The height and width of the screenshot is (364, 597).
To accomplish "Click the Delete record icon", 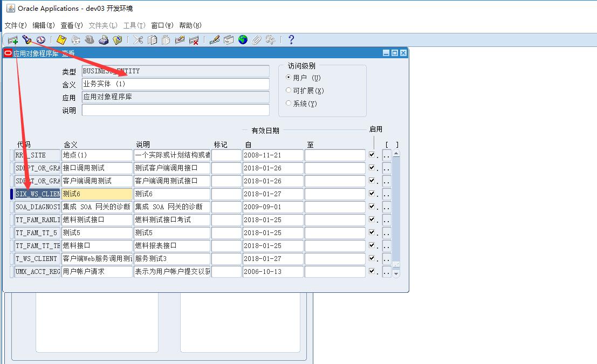I will [x=194, y=40].
